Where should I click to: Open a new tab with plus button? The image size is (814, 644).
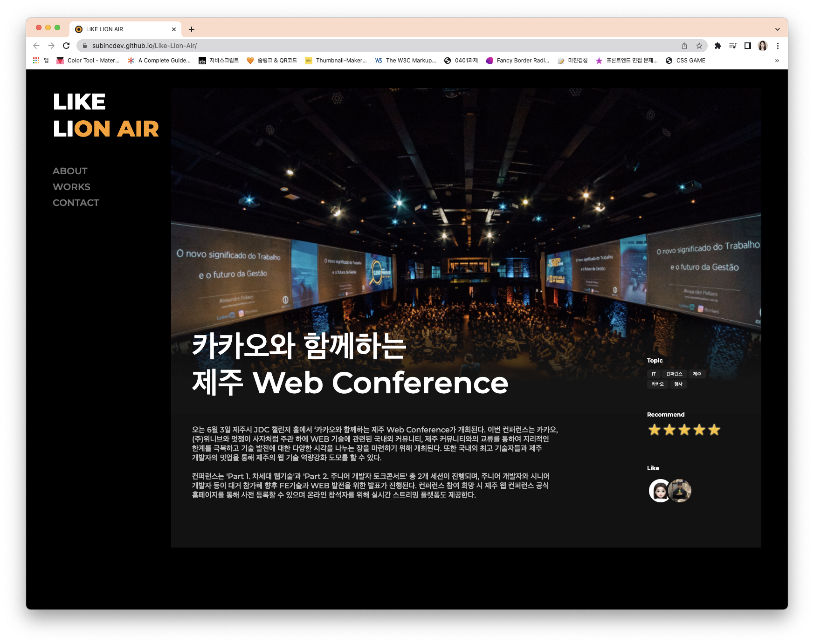[x=192, y=29]
